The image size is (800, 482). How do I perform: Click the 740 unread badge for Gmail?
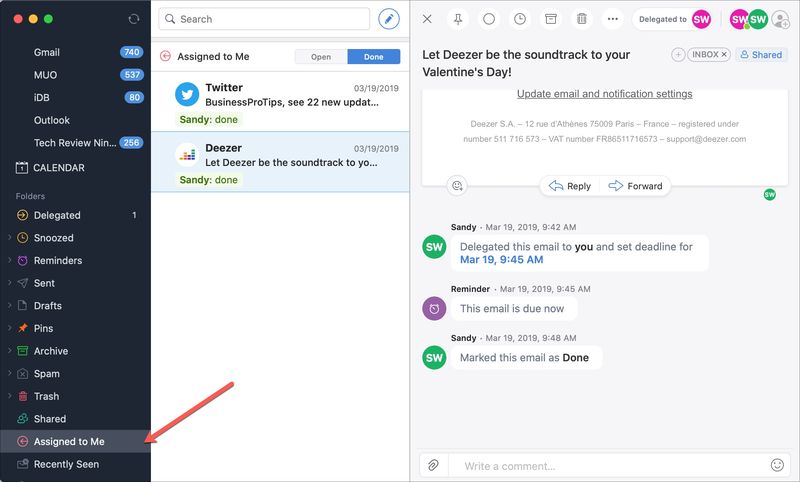(x=132, y=52)
